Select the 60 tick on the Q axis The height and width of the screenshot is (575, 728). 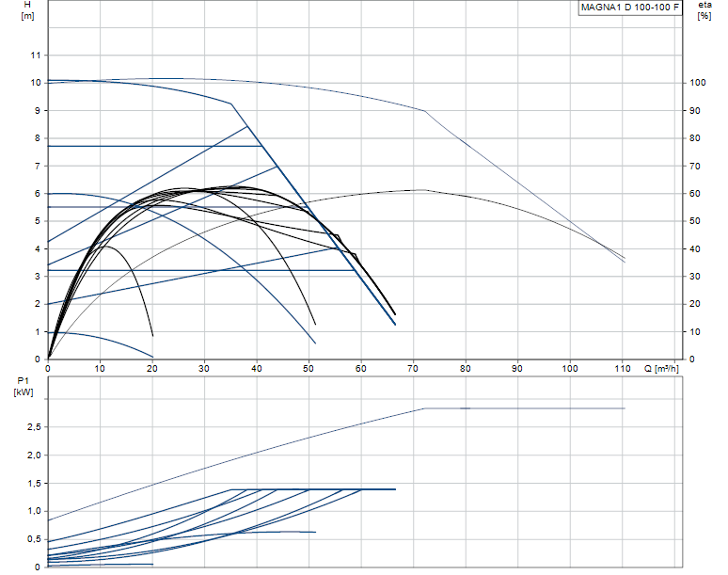pos(361,368)
